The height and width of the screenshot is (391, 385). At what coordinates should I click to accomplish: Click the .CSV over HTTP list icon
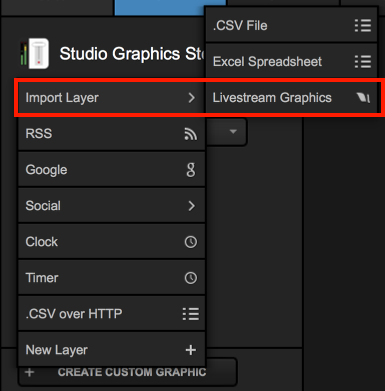click(191, 314)
